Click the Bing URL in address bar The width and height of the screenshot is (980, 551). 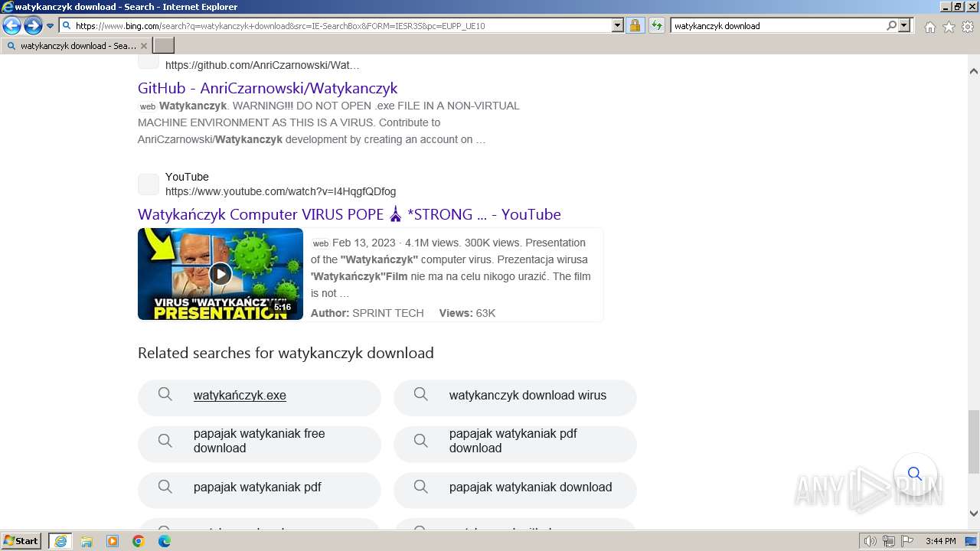pos(280,26)
